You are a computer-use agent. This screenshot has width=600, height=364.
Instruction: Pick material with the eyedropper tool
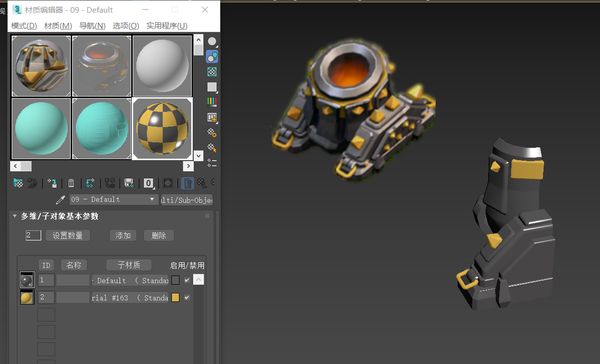[60, 200]
